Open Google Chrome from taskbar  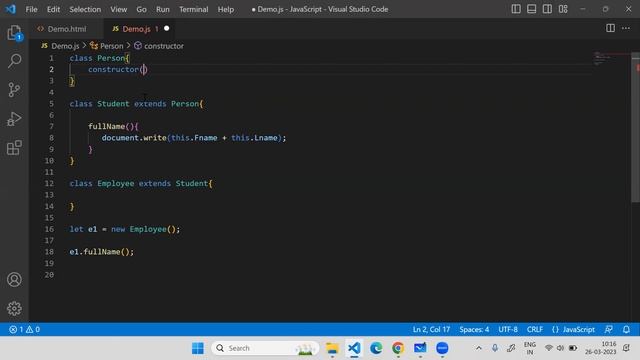click(398, 348)
